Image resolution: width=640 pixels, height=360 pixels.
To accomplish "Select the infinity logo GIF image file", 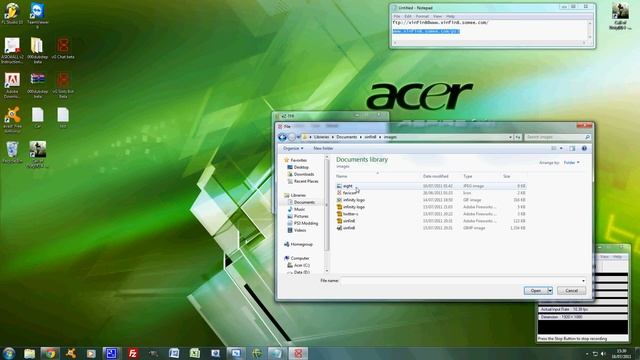I will [353, 200].
